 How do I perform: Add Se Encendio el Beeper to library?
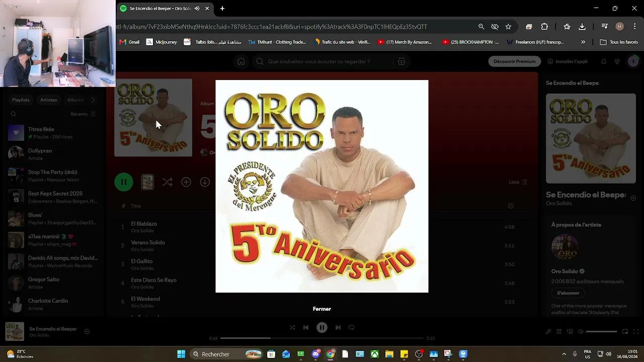click(633, 198)
